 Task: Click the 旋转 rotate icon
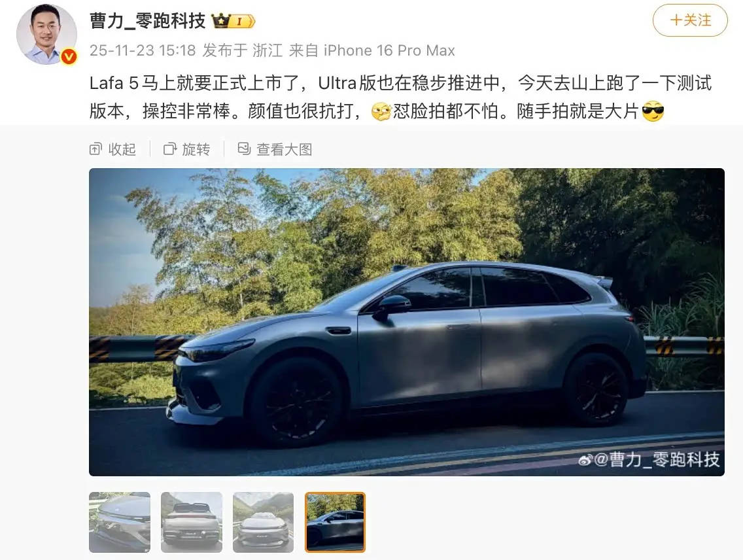click(170, 149)
